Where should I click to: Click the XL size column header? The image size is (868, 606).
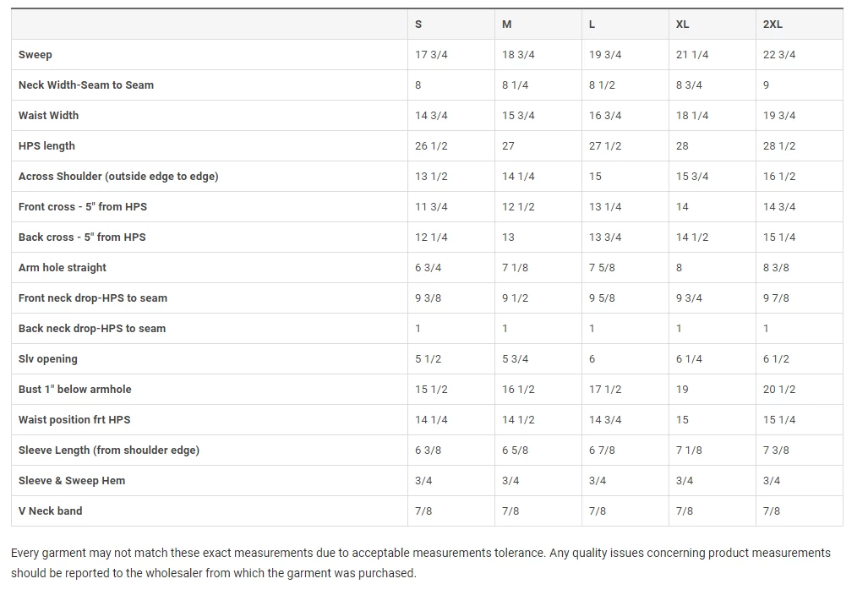pos(682,25)
